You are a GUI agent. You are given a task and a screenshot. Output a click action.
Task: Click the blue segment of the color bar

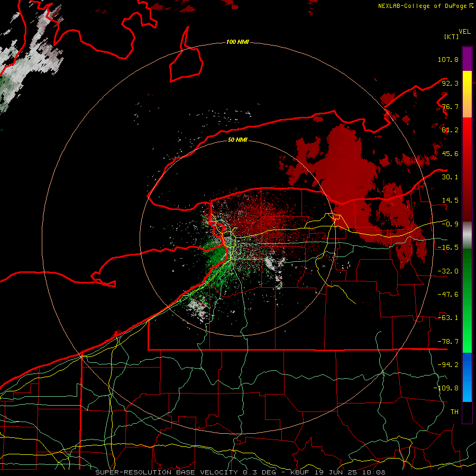[x=467, y=377]
